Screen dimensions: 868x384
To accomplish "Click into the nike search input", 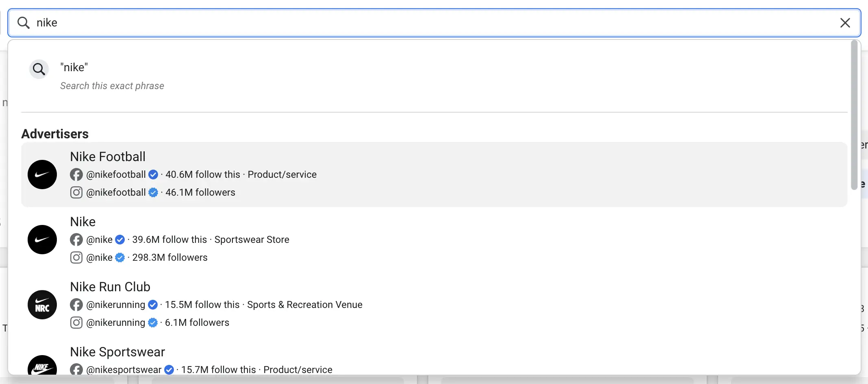I will click(x=434, y=23).
